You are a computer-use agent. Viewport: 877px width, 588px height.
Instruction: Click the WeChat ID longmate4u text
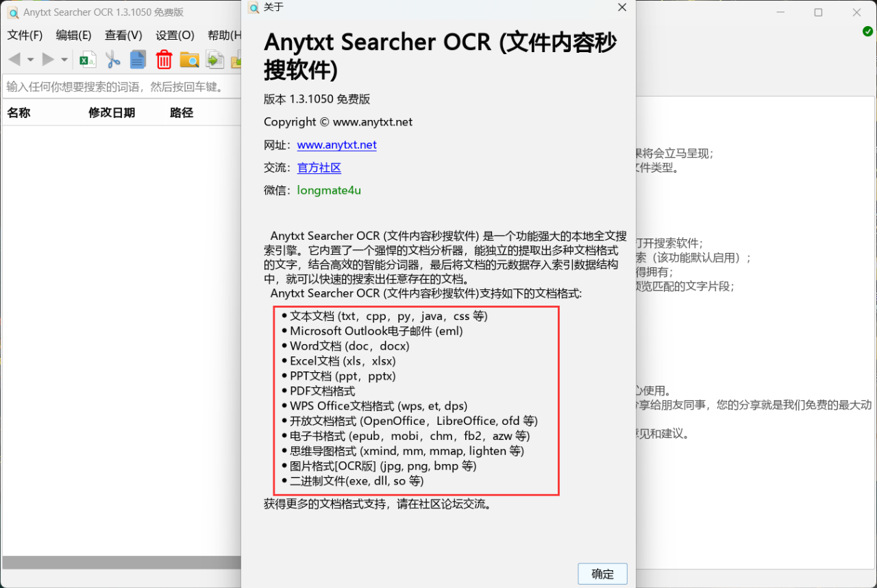(329, 190)
